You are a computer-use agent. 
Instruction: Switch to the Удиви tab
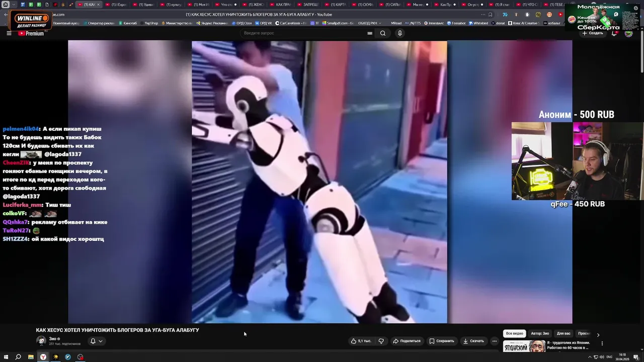(x=144, y=5)
